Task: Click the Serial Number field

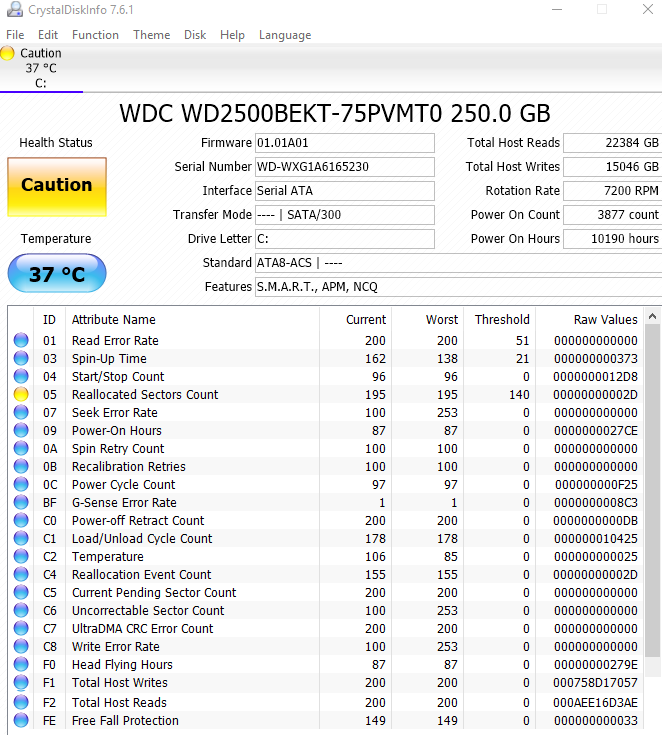Action: pos(345,167)
